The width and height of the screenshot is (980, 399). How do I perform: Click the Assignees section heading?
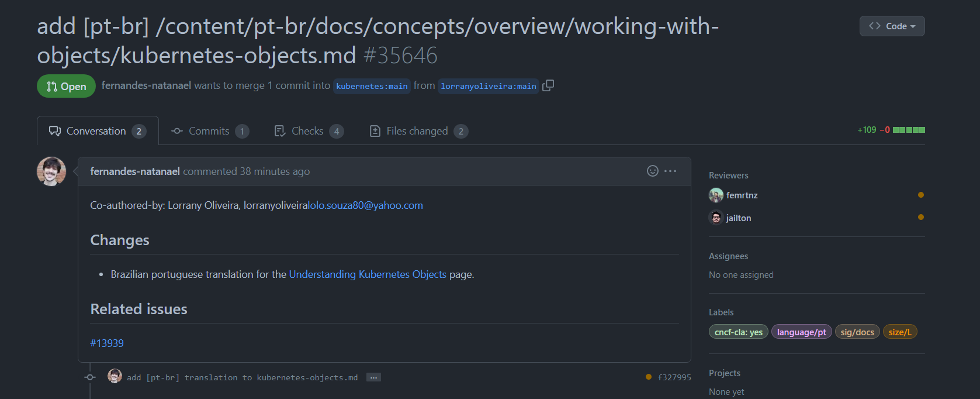(x=729, y=256)
